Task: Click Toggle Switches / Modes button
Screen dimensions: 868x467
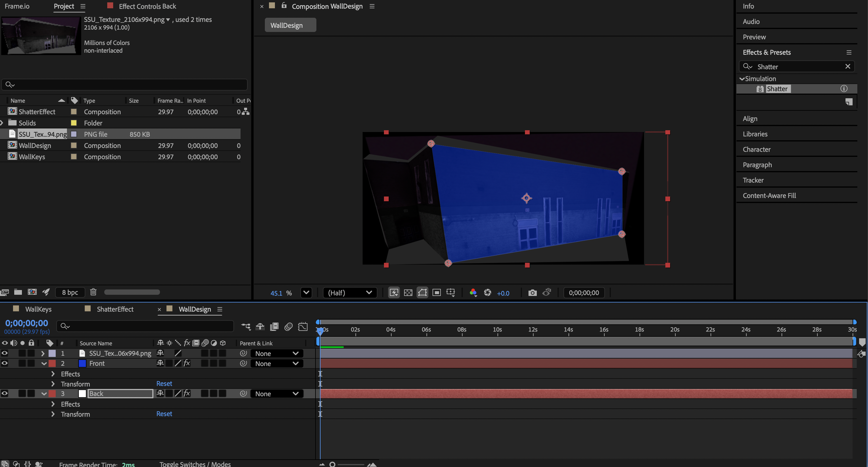Action: 195,464
